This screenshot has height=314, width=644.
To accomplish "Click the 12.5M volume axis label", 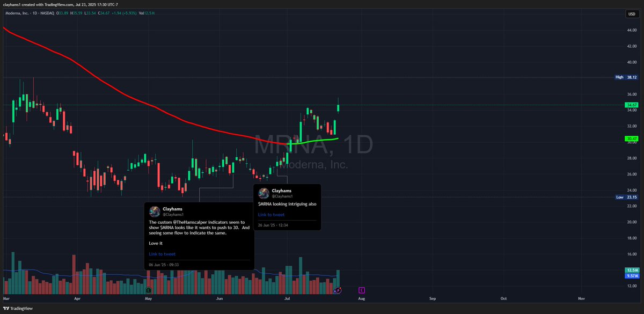I will tap(632, 270).
